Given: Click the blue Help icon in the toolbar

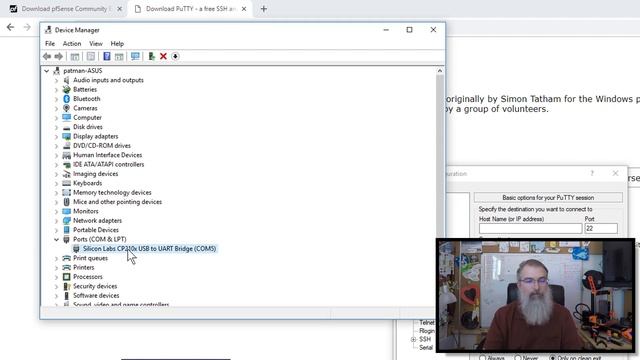Looking at the screenshot, I should (x=107, y=56).
